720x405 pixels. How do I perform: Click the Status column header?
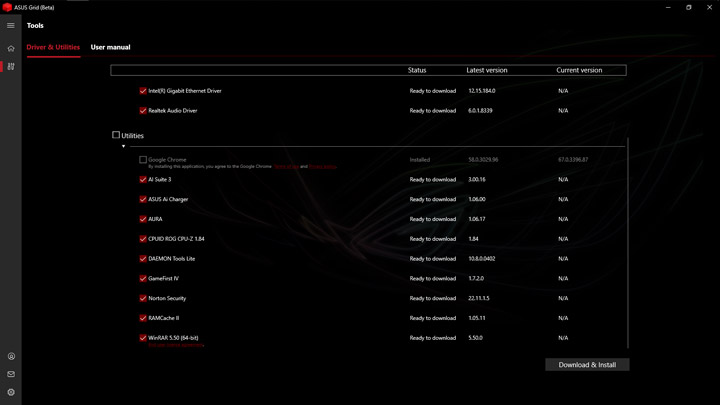(x=417, y=70)
